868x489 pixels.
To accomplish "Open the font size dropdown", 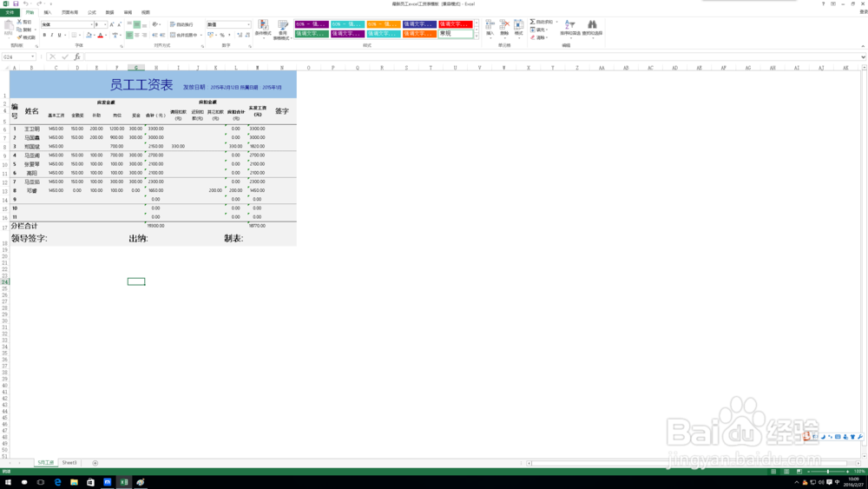I will click(x=105, y=24).
